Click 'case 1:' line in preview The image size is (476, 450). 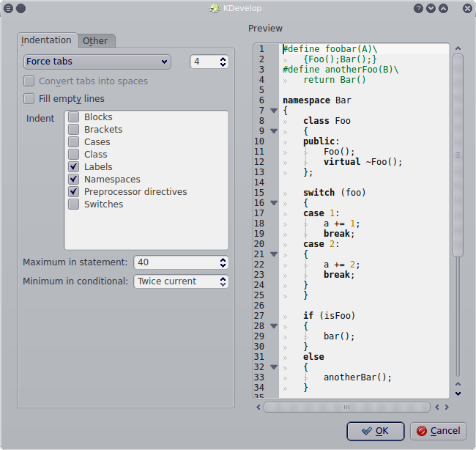(x=321, y=213)
